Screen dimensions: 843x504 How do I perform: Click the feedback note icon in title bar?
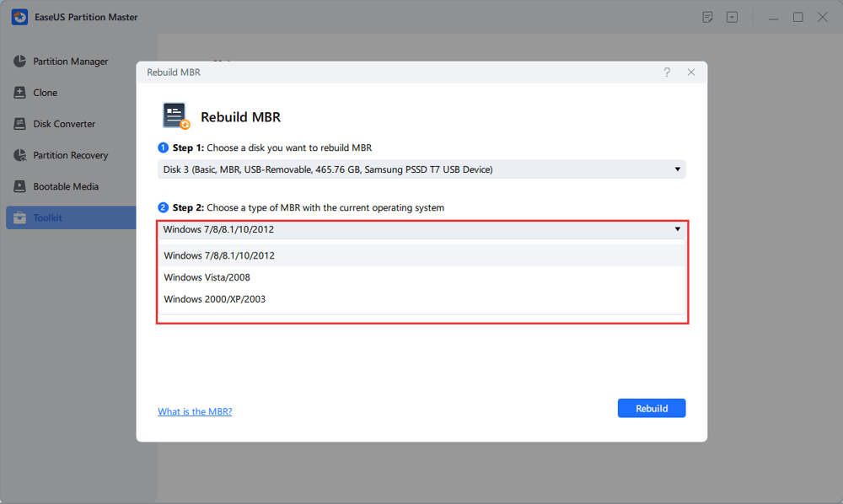[708, 17]
